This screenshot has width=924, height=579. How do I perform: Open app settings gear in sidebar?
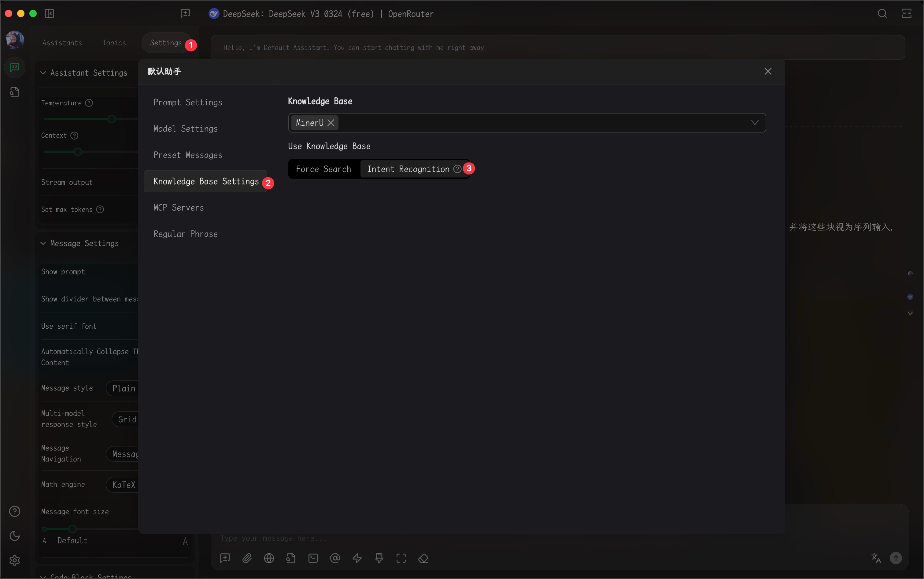(x=15, y=560)
